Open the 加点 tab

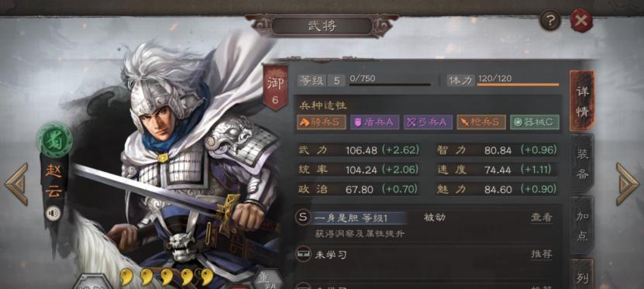coord(582,225)
